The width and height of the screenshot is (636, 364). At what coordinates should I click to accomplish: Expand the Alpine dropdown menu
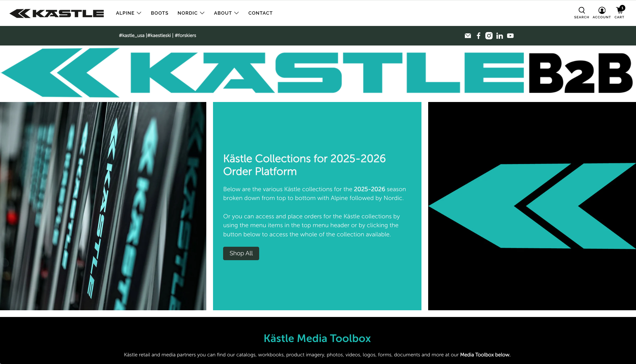pos(128,13)
